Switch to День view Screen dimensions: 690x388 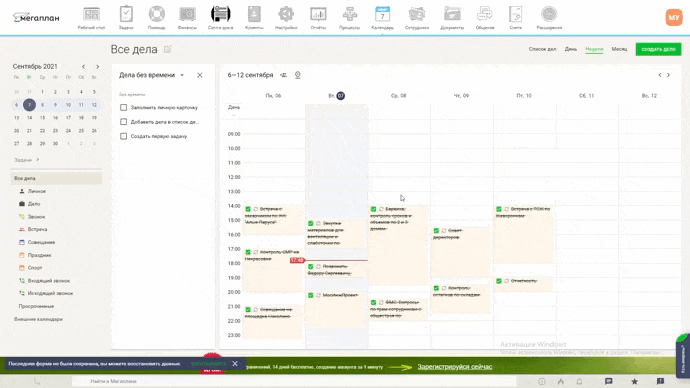coord(571,49)
